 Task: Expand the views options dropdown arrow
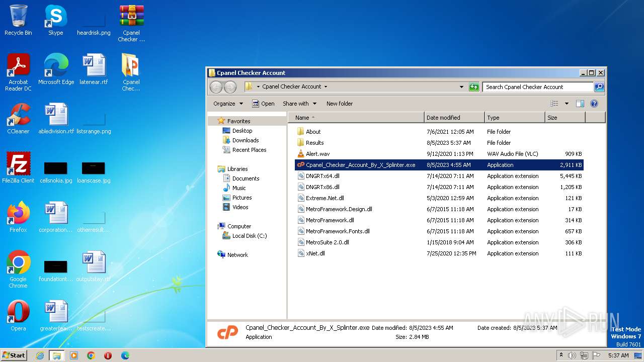(x=567, y=104)
